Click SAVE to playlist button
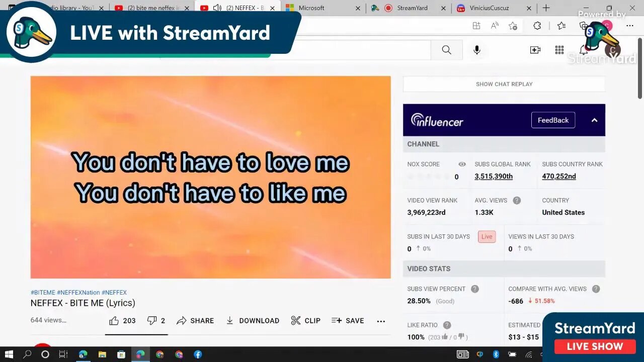 [x=348, y=320]
